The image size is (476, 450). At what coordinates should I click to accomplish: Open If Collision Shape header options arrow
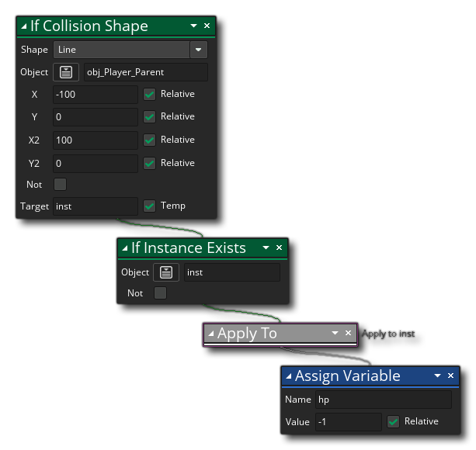pyautogui.click(x=193, y=26)
